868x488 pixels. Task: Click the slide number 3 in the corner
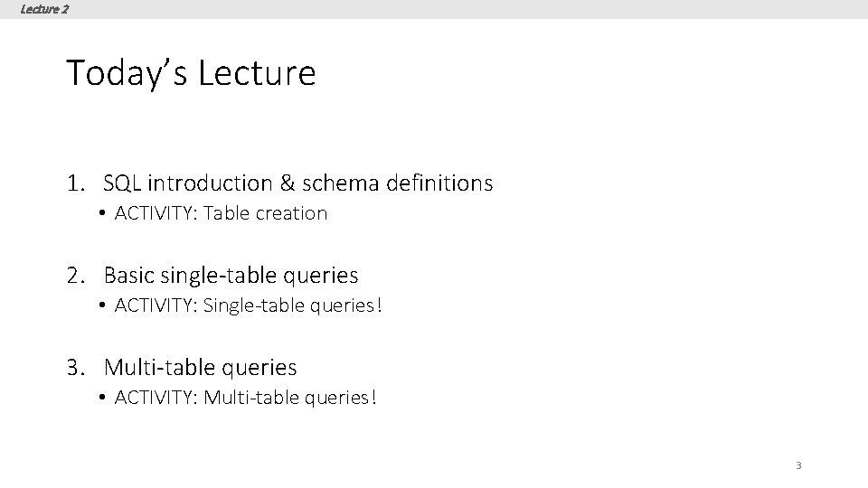pos(798,465)
